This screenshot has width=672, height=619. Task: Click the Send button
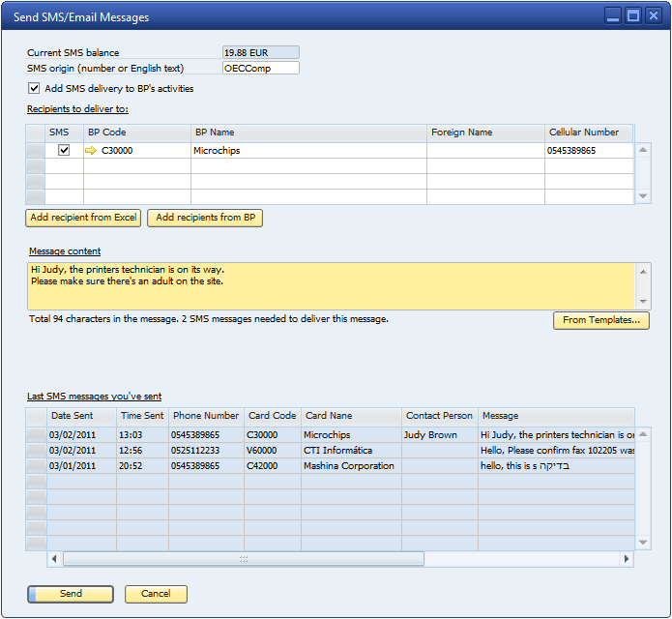(71, 594)
